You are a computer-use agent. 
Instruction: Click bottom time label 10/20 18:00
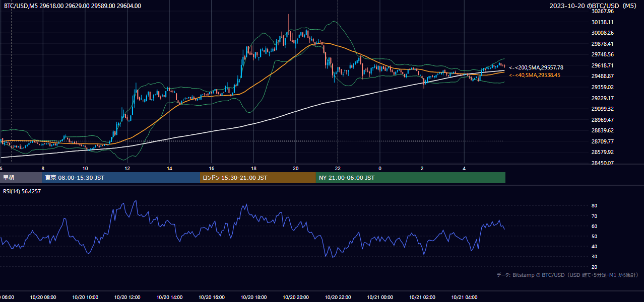click(x=253, y=297)
